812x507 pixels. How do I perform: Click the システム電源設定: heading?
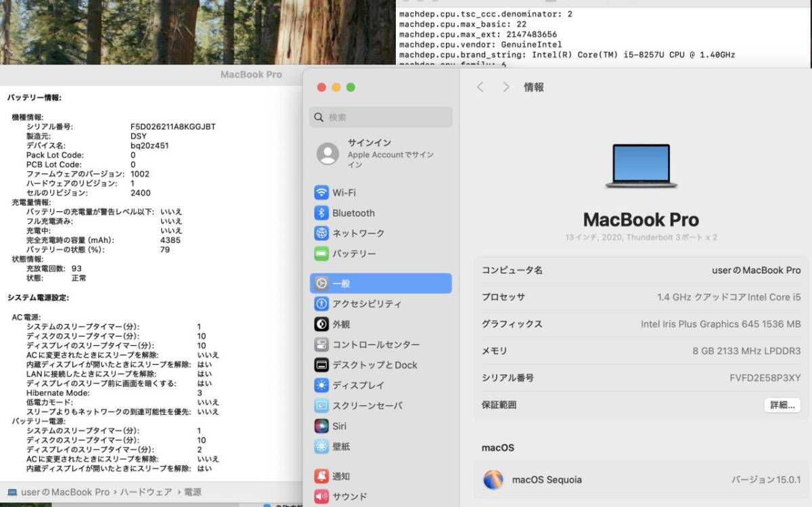tap(38, 298)
